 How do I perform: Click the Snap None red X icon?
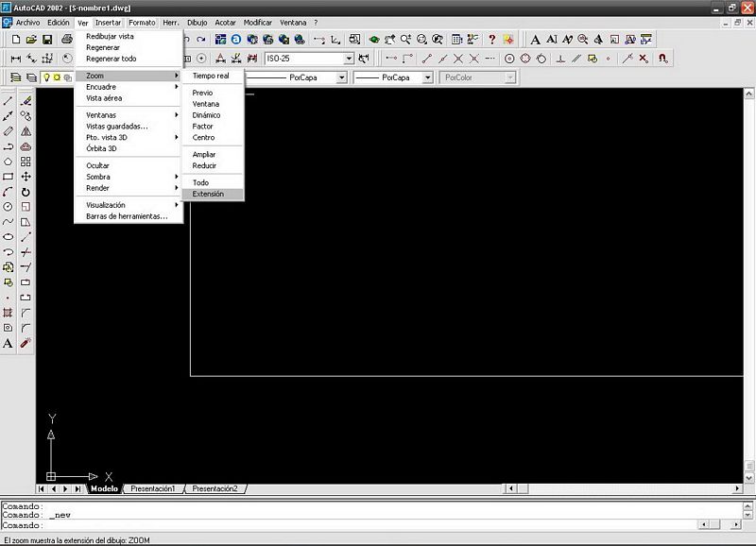coord(644,59)
